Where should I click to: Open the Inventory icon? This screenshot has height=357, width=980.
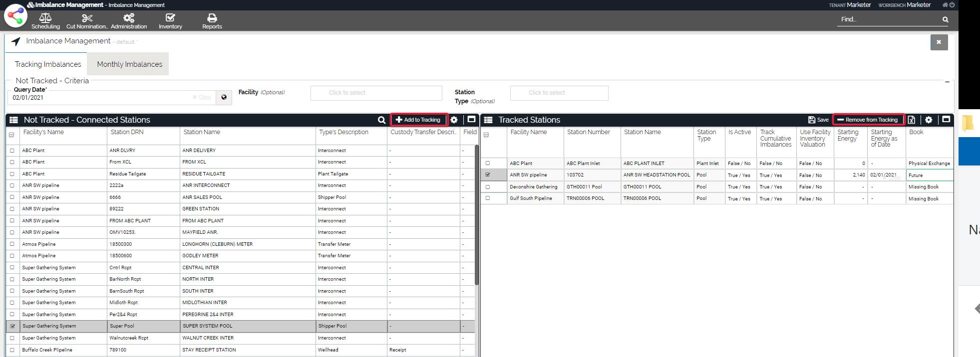click(170, 18)
